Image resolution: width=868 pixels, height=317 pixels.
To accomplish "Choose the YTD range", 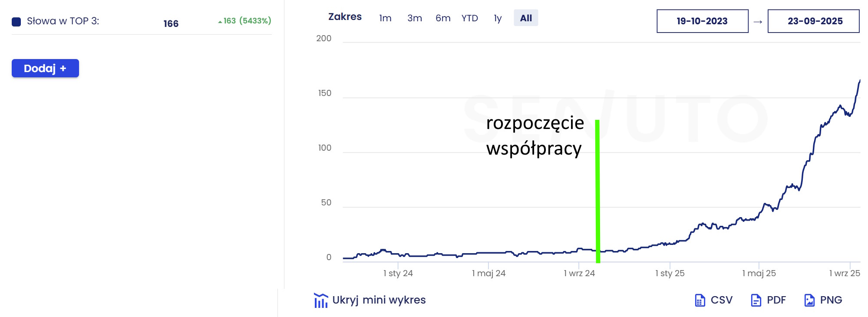I will pos(469,18).
